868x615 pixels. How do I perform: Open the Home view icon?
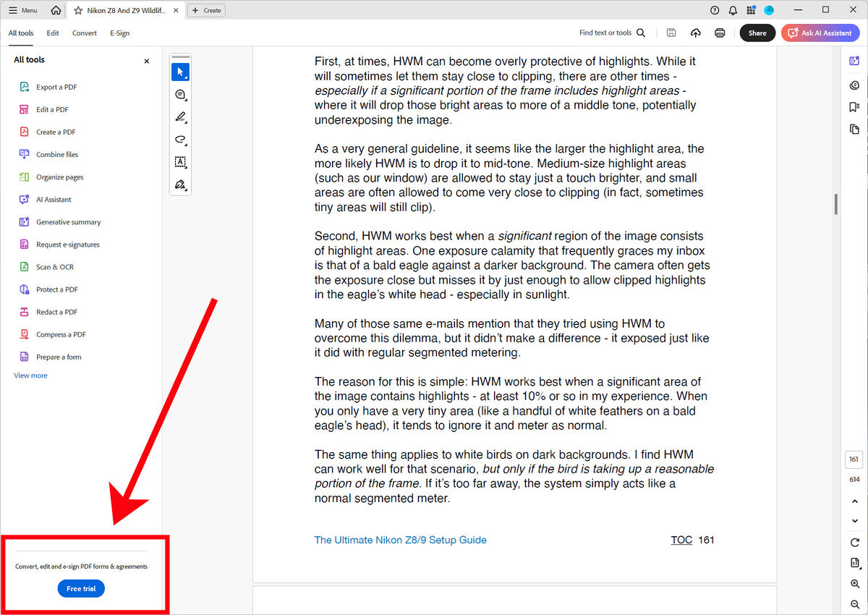[x=56, y=10]
